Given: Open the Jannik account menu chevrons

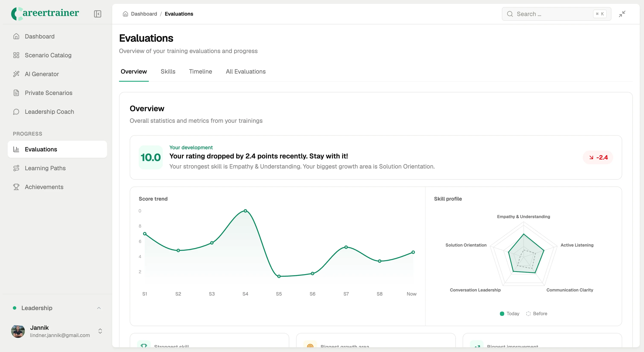Looking at the screenshot, I should (100, 331).
